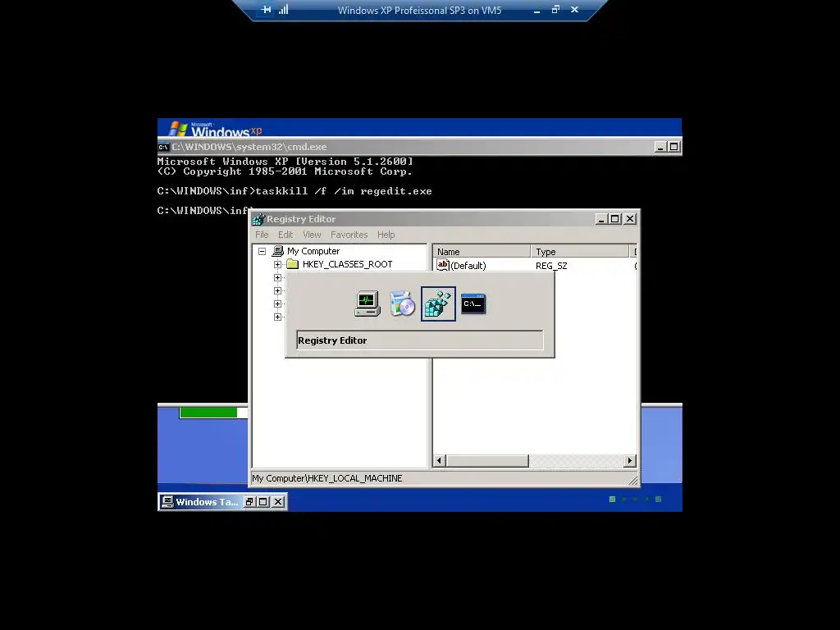Minimize the Registry Editor window

point(601,219)
